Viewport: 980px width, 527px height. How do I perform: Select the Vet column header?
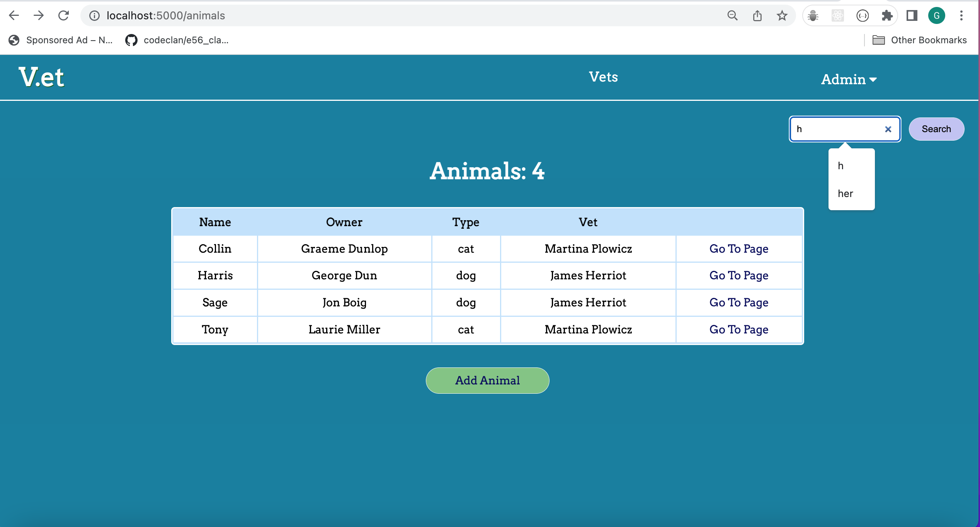(x=588, y=222)
